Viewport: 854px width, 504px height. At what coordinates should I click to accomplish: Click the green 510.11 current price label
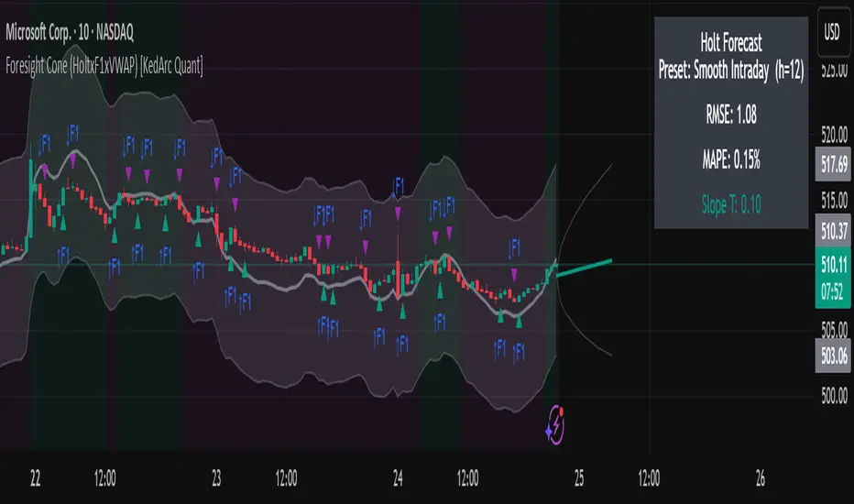[x=832, y=259]
